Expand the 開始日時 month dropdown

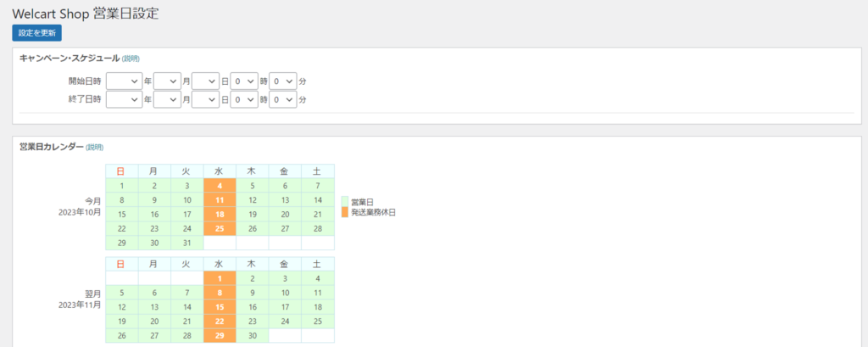click(x=167, y=81)
